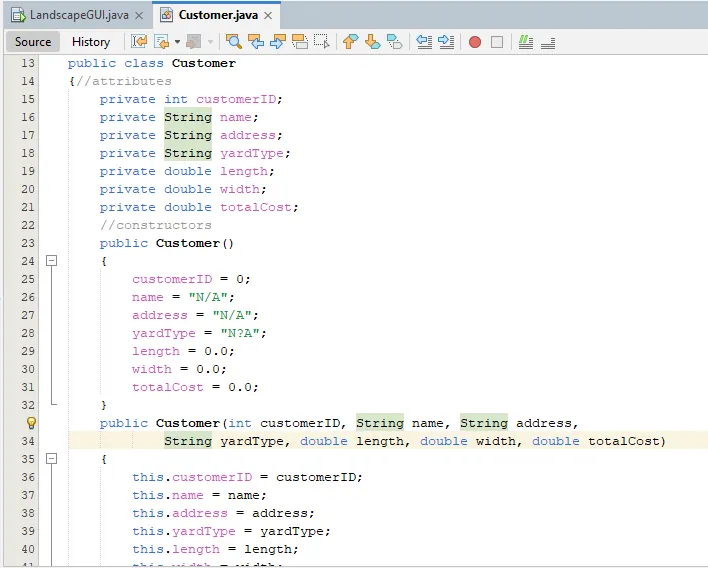Click 'double totalCost)' on line 34

click(598, 441)
